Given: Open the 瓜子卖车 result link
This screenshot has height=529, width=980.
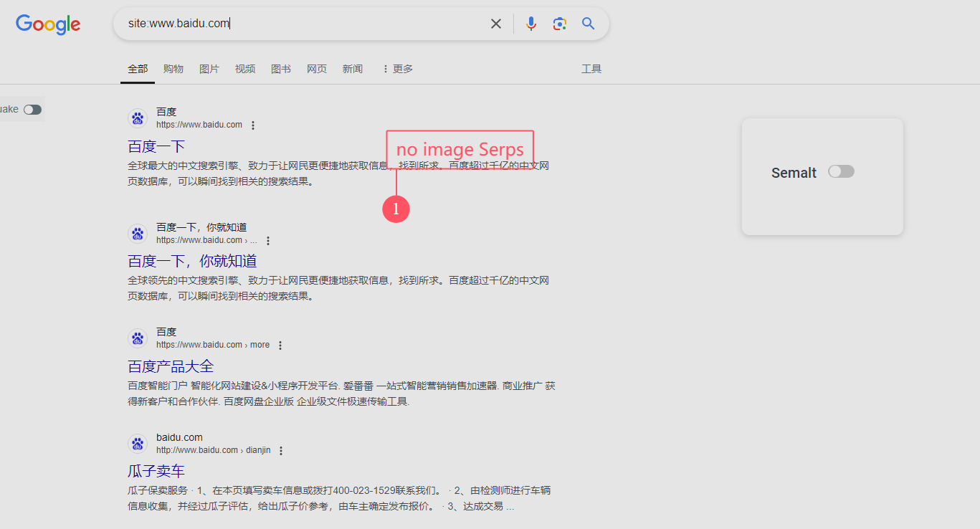Looking at the screenshot, I should 156,472.
